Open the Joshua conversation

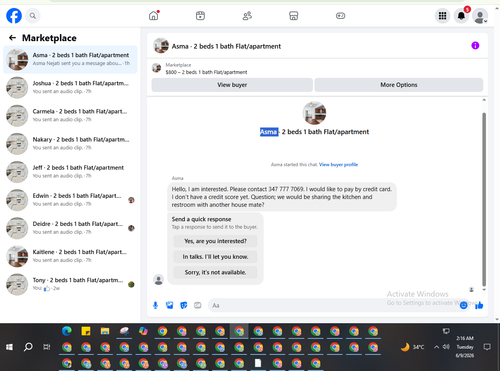(70, 87)
